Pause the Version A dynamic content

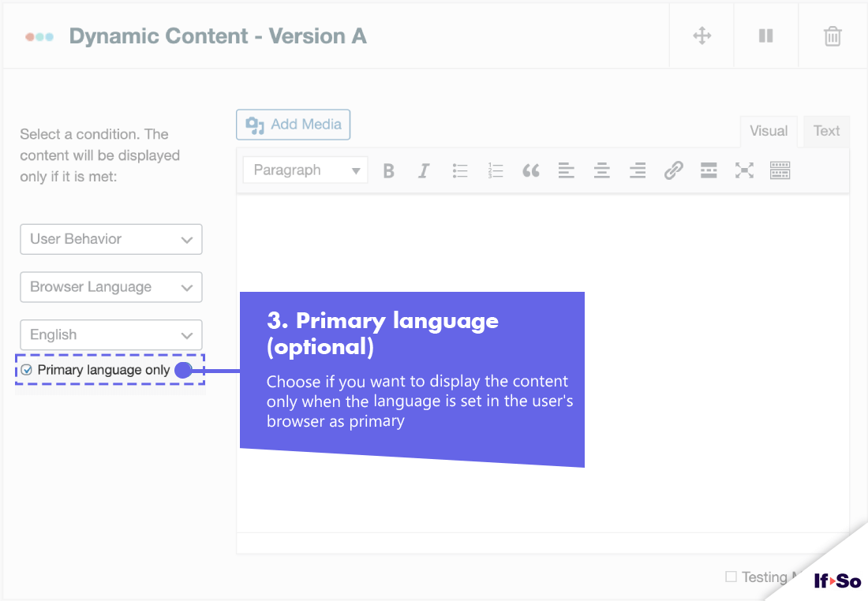pyautogui.click(x=765, y=35)
